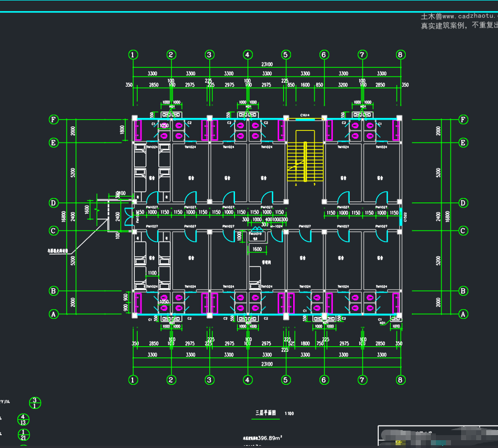Click the 396.89m² floor area text
498x448 pixels.
click(x=270, y=438)
